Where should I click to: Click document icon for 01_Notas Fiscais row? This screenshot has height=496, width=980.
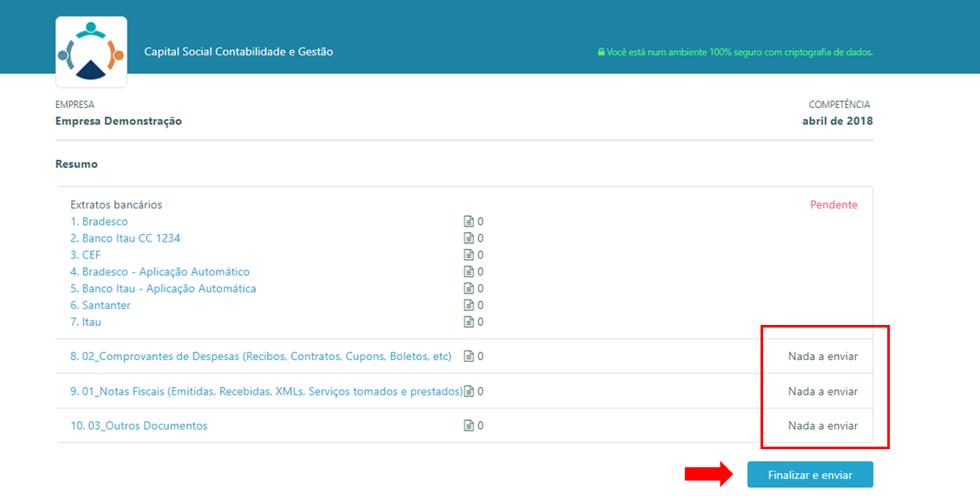[468, 391]
